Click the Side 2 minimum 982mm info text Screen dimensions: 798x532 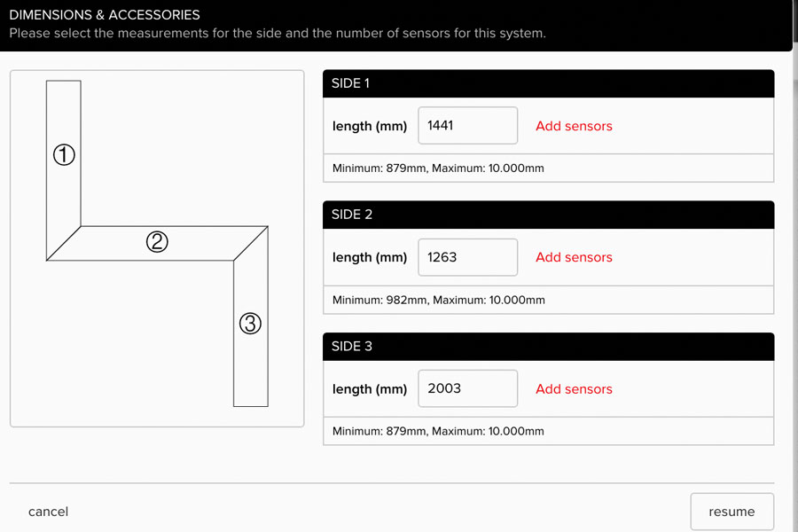tap(439, 300)
